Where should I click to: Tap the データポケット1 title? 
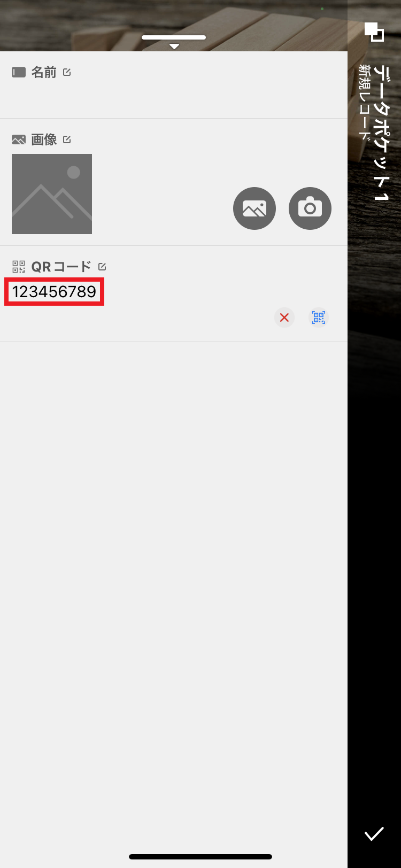pyautogui.click(x=382, y=134)
